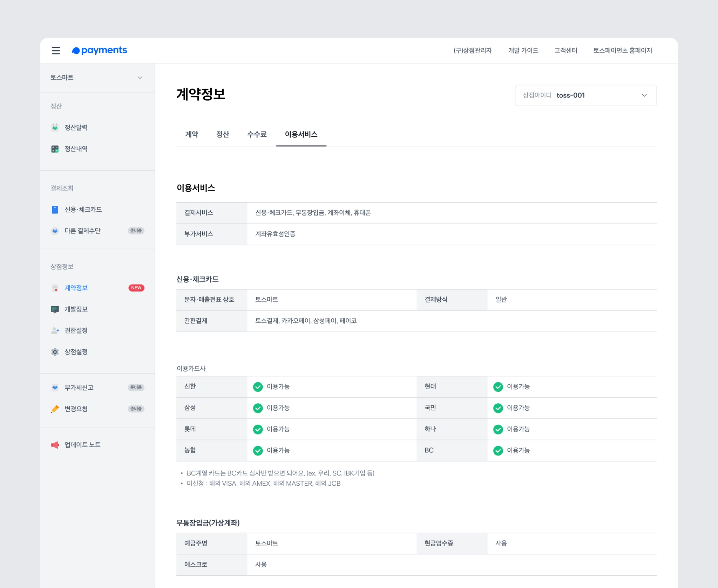Click the 권한설정 user-plus icon

(x=55, y=330)
